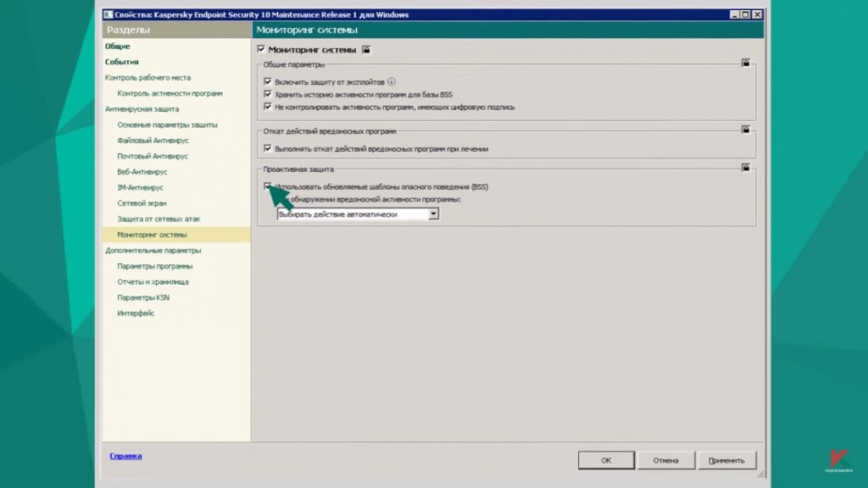Click the window resize grip corner
The width and height of the screenshot is (868, 488).
(760, 474)
